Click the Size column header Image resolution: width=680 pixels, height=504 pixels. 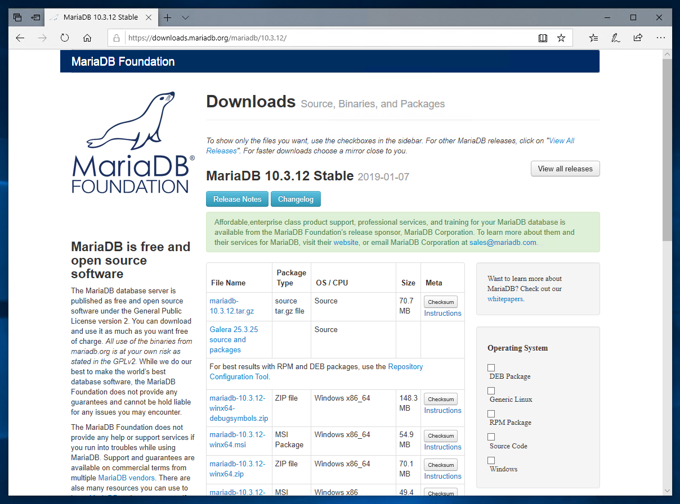point(408,283)
